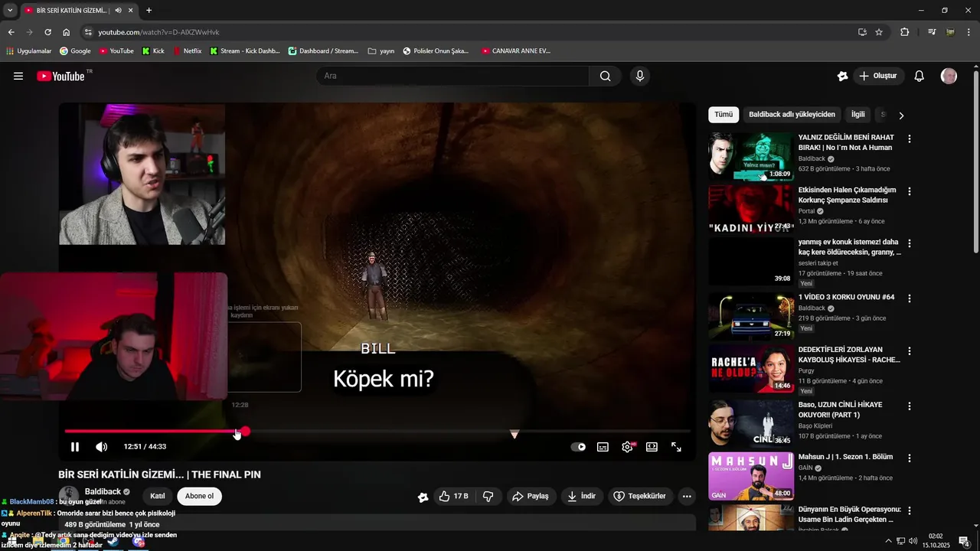The width and height of the screenshot is (980, 551).
Task: Open the YouTube hamburger guide menu
Action: pos(18,76)
